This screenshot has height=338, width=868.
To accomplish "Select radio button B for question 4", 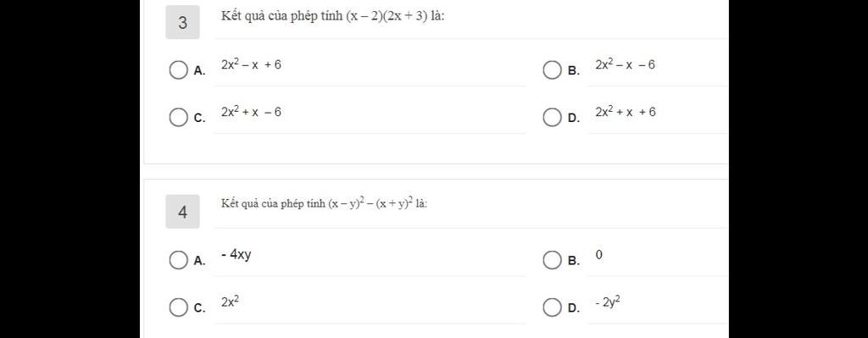I will pyautogui.click(x=552, y=261).
